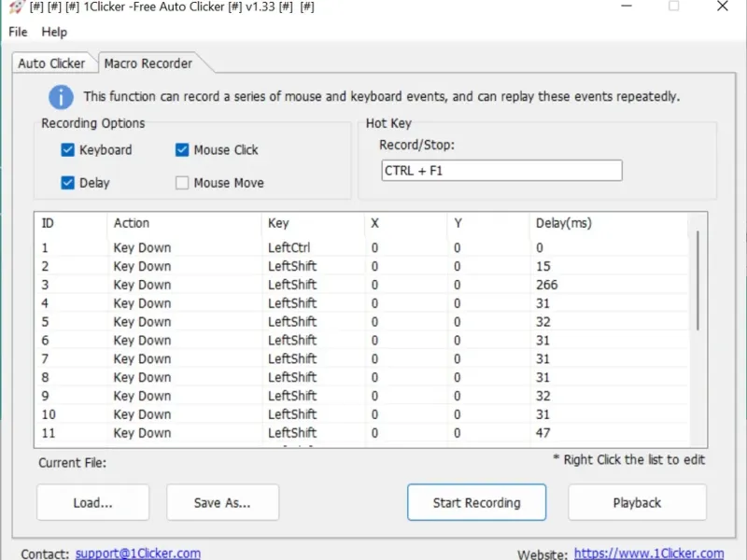The height and width of the screenshot is (560, 747).
Task: Select row 2 with delay 15
Action: click(x=362, y=266)
